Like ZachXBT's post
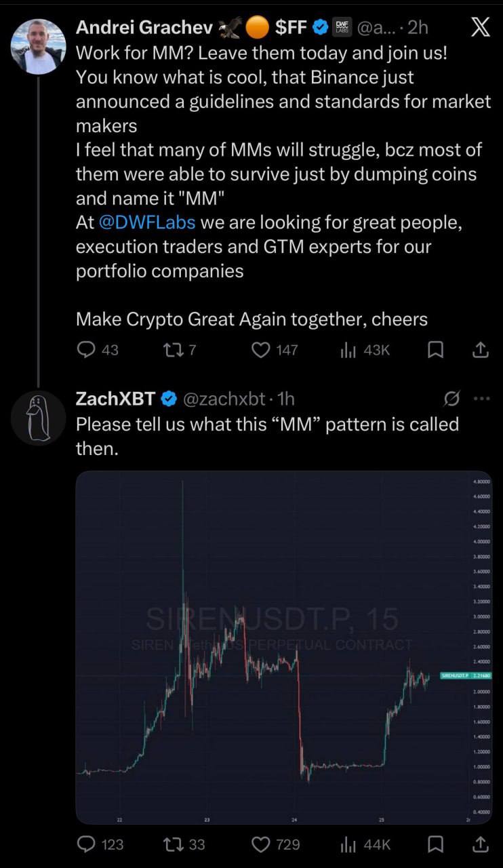Screen dimensions: 503x868 [260, 844]
